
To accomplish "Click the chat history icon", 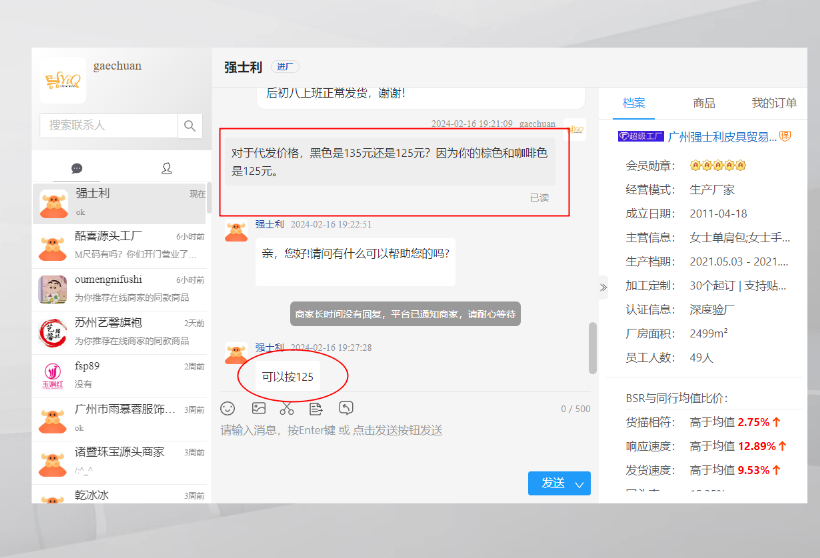I will point(346,408).
